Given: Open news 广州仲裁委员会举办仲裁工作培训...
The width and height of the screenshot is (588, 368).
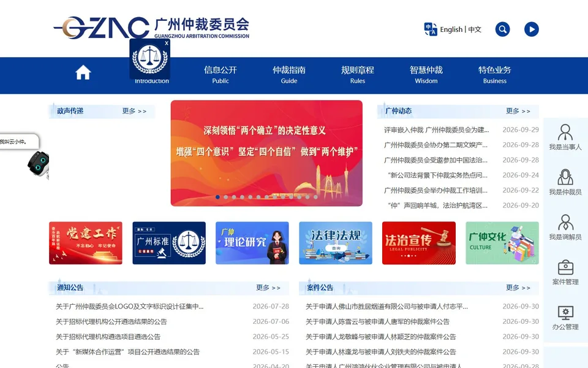Looking at the screenshot, I should pyautogui.click(x=435, y=190).
